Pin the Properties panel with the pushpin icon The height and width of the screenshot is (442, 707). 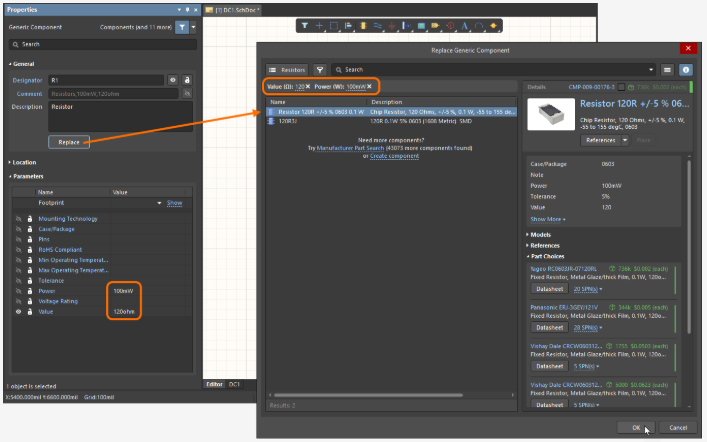click(x=187, y=9)
